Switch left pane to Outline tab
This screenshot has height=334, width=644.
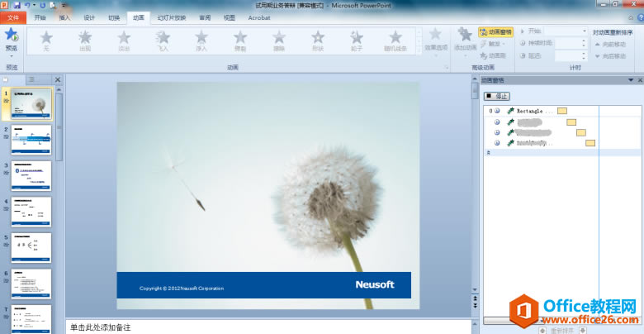click(x=32, y=79)
